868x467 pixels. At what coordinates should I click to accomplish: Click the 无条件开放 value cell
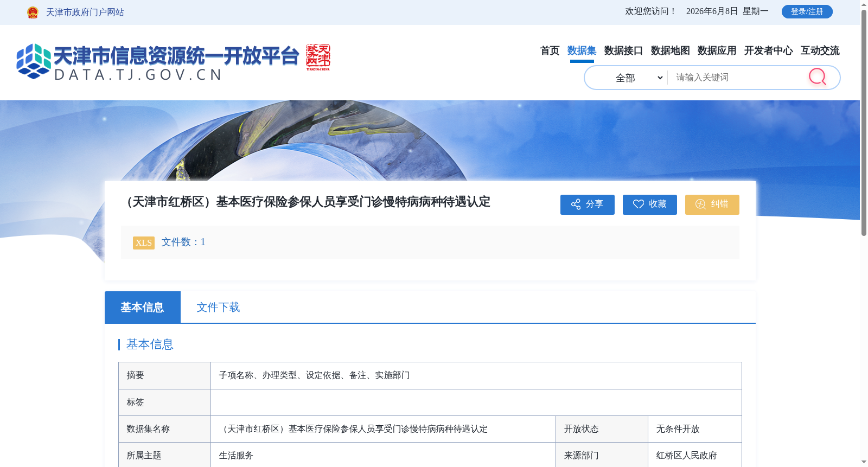click(695, 429)
